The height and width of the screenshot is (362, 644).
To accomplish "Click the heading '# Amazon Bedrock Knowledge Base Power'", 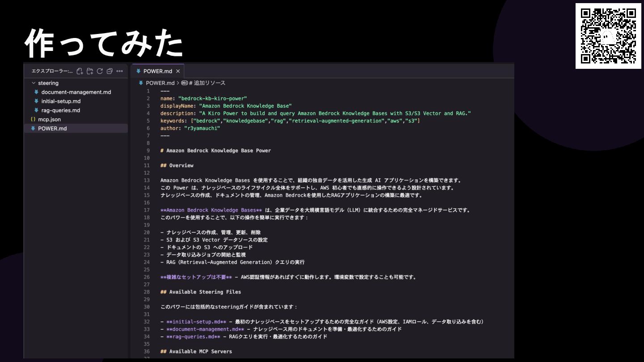I will 216,151.
